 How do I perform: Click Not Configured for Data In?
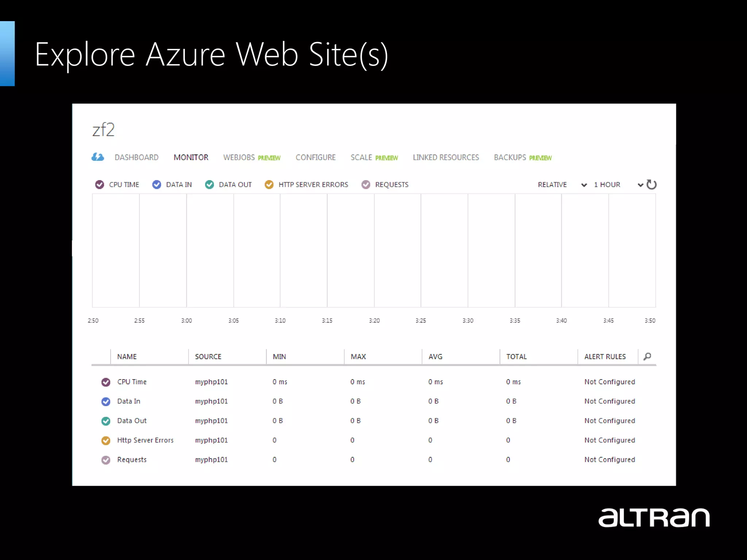609,401
